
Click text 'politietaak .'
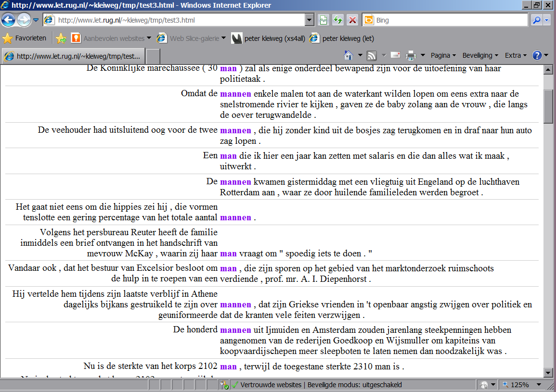(x=242, y=79)
